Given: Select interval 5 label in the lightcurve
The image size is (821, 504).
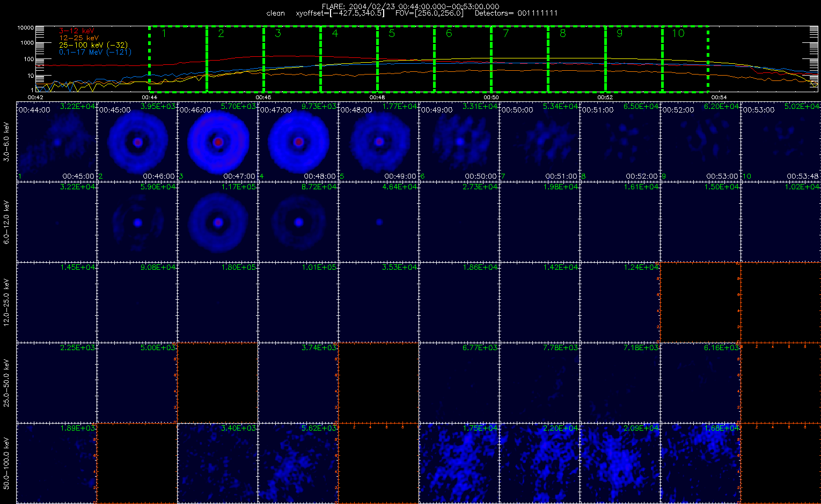Looking at the screenshot, I should (392, 33).
